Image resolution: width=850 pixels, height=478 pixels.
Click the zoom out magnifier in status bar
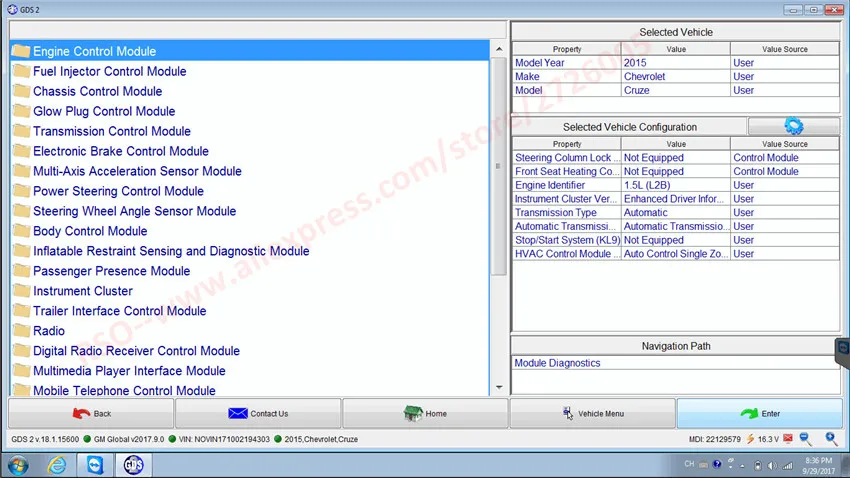click(x=805, y=439)
